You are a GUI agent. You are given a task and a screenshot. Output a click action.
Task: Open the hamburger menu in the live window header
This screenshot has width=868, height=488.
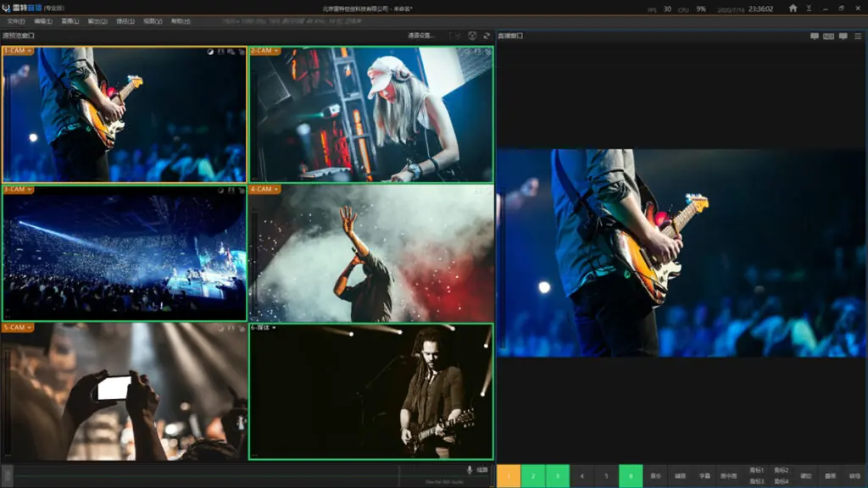[x=858, y=36]
